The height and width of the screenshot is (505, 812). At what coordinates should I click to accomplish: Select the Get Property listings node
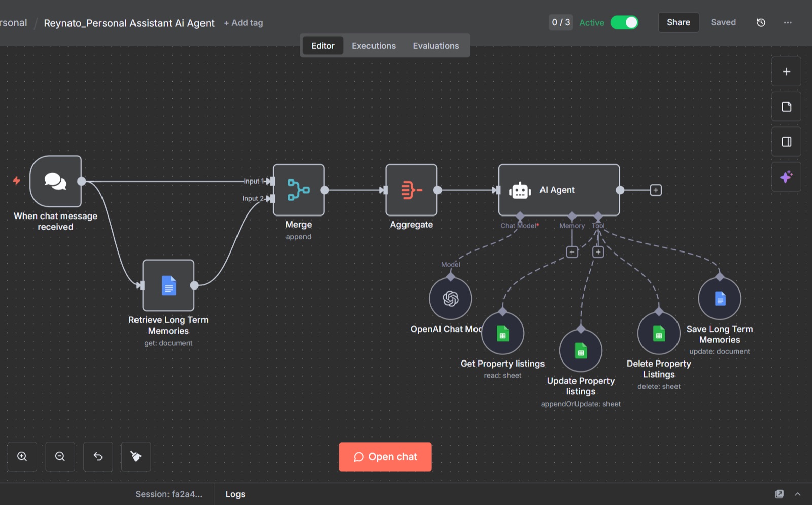502,333
